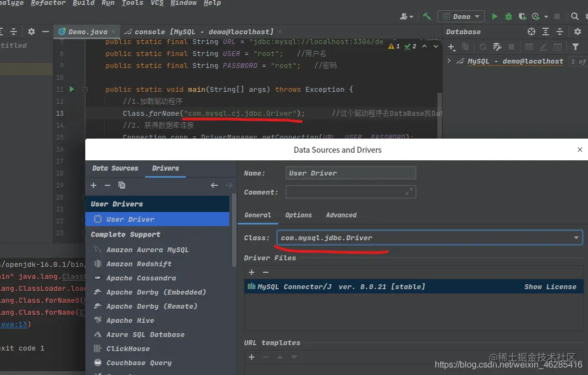
Task: Open the Build menu
Action: click(x=83, y=3)
